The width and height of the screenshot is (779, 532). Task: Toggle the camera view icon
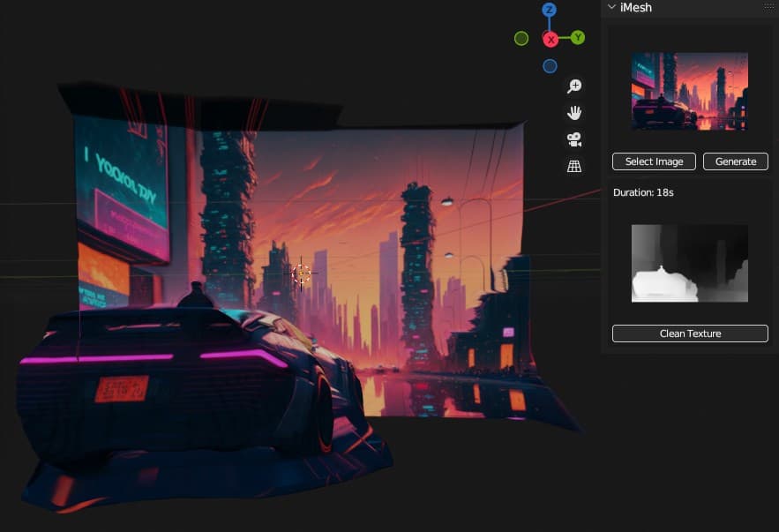574,139
